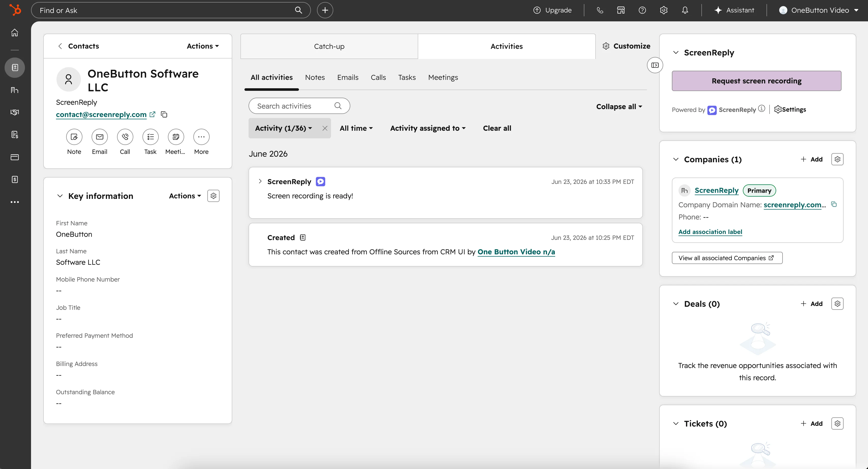Switch to the Catch-up tab

[329, 46]
